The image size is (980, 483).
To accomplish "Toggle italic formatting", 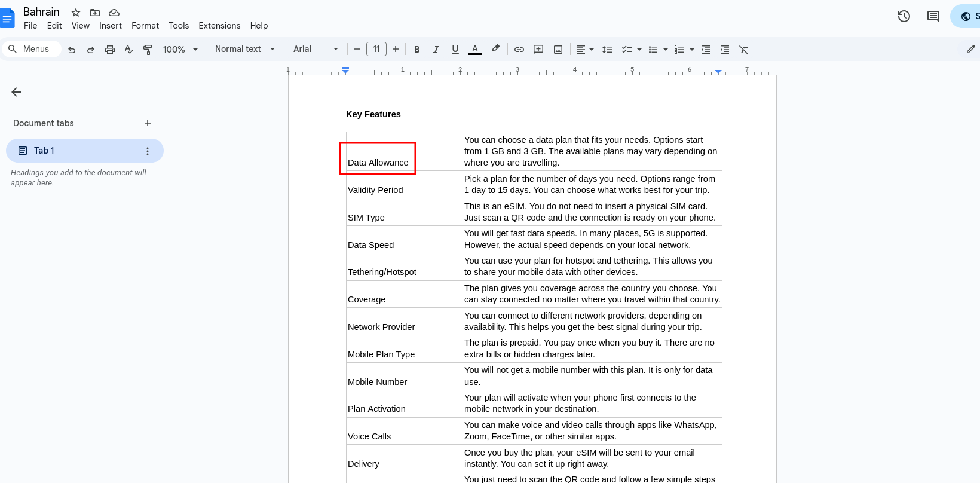I will [x=436, y=50].
